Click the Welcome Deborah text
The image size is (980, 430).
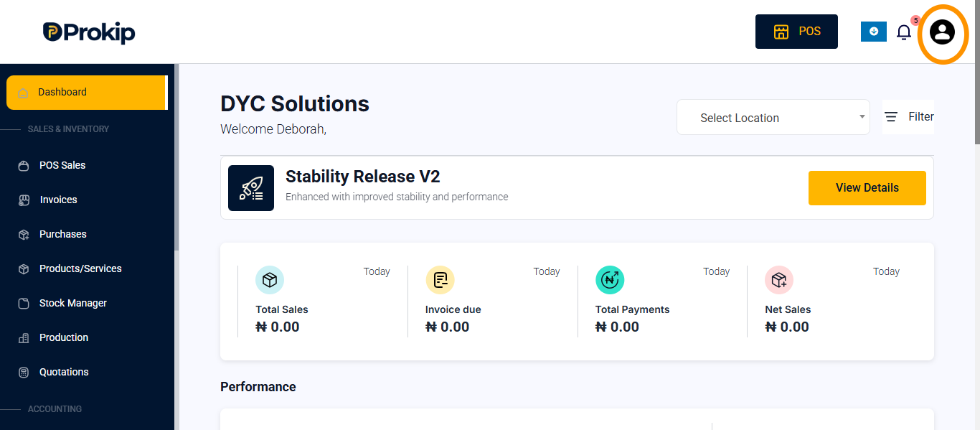pyautogui.click(x=273, y=129)
